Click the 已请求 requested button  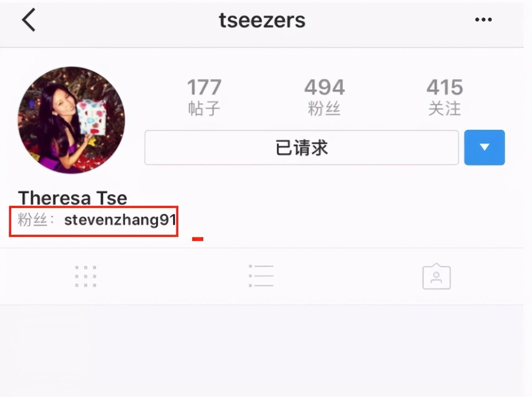pos(301,147)
